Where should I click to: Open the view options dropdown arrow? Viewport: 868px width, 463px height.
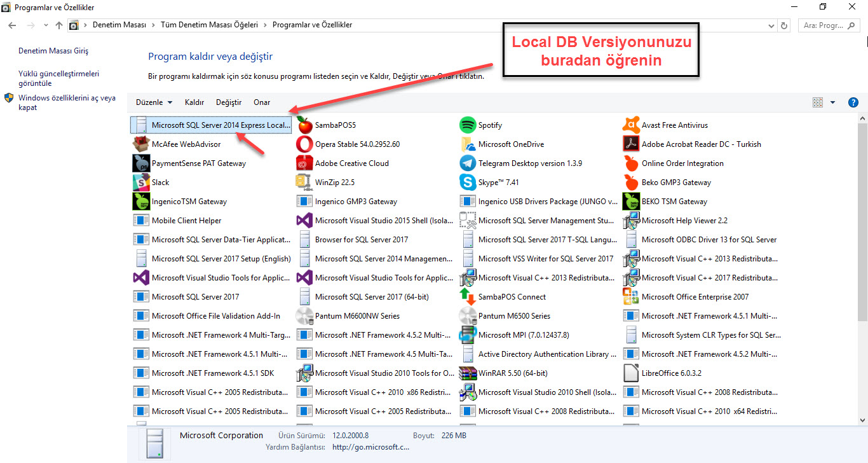click(832, 102)
